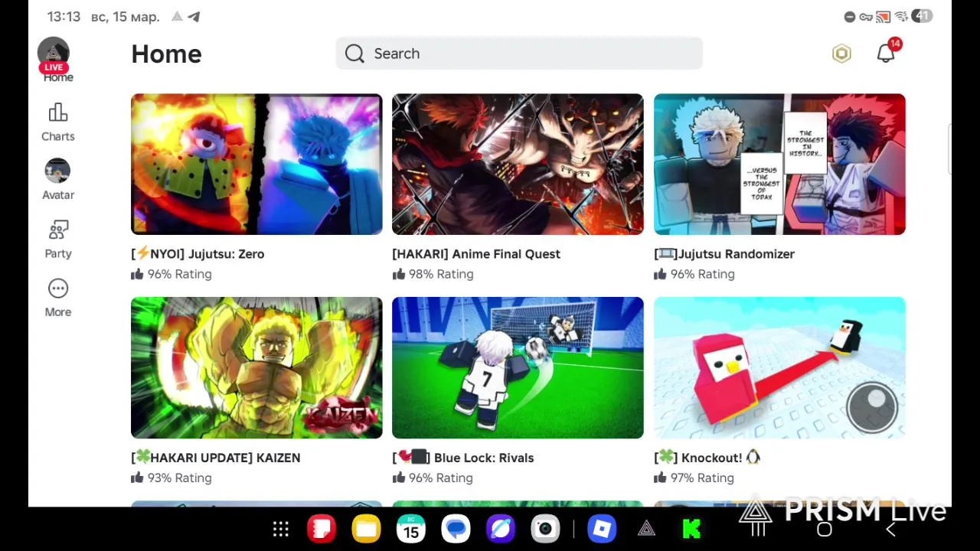Screen dimensions: 980x551
Task: Click the '[HAKARI] Anime Final Quest' title
Action: [x=476, y=254]
